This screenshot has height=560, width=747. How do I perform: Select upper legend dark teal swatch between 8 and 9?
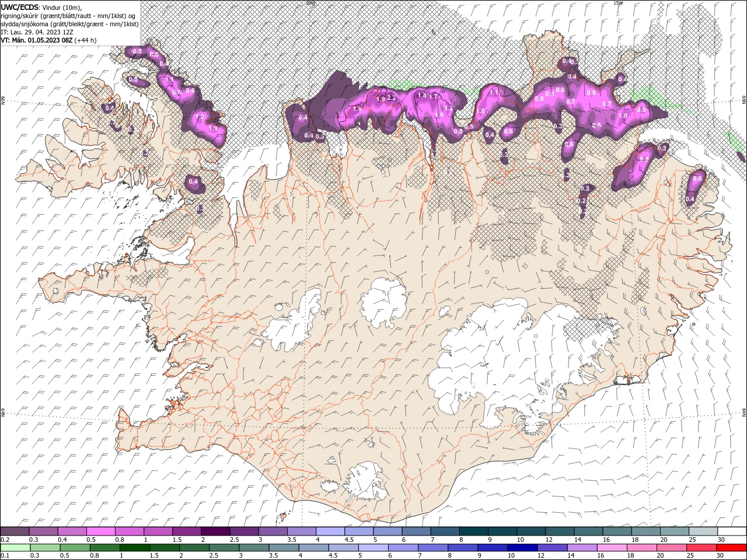tap(473, 531)
